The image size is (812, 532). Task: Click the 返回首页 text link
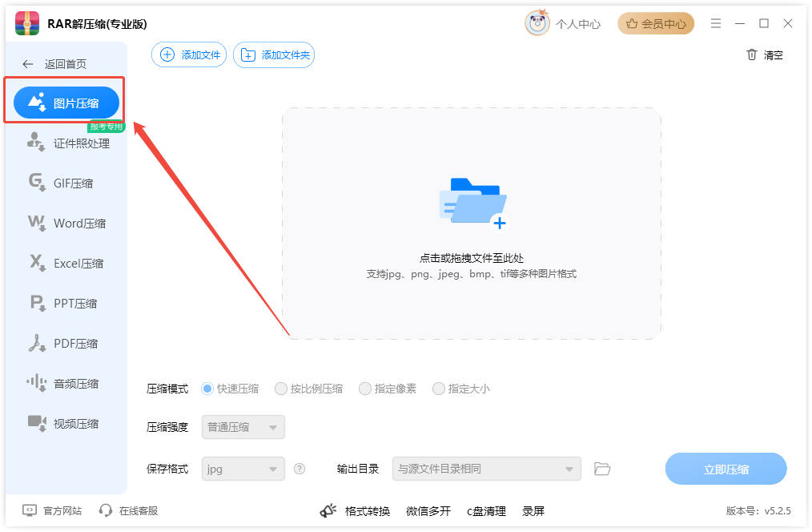tap(65, 64)
